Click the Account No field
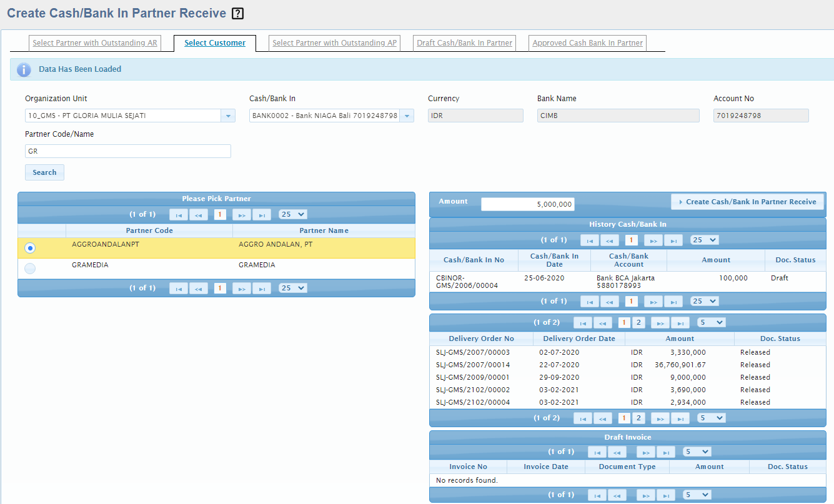Screen dimensions: 834x504 click(x=761, y=116)
